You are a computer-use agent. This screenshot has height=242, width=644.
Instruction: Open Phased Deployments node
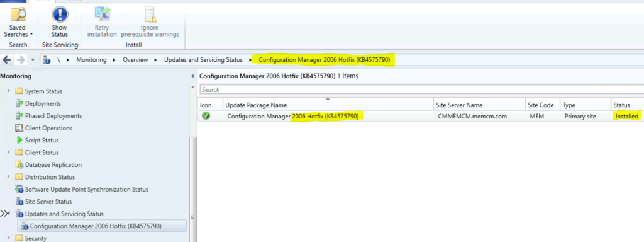tap(53, 116)
